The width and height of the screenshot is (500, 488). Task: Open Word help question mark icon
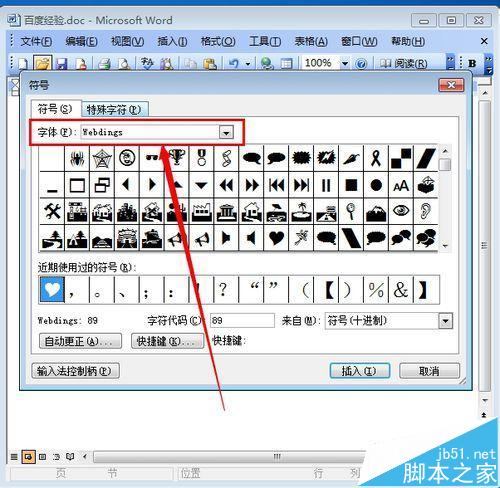361,63
